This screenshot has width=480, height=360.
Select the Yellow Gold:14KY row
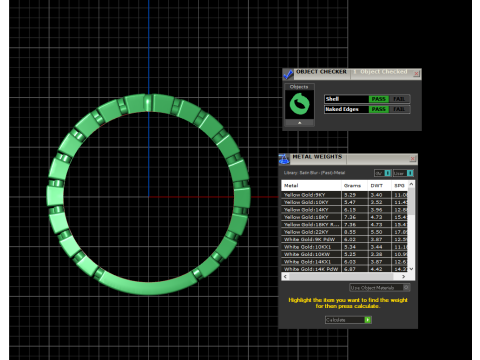(344, 210)
